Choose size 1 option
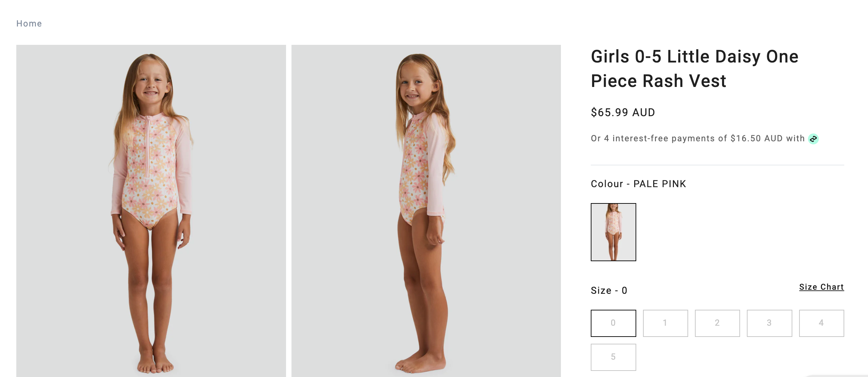This screenshot has height=377, width=868. point(665,323)
